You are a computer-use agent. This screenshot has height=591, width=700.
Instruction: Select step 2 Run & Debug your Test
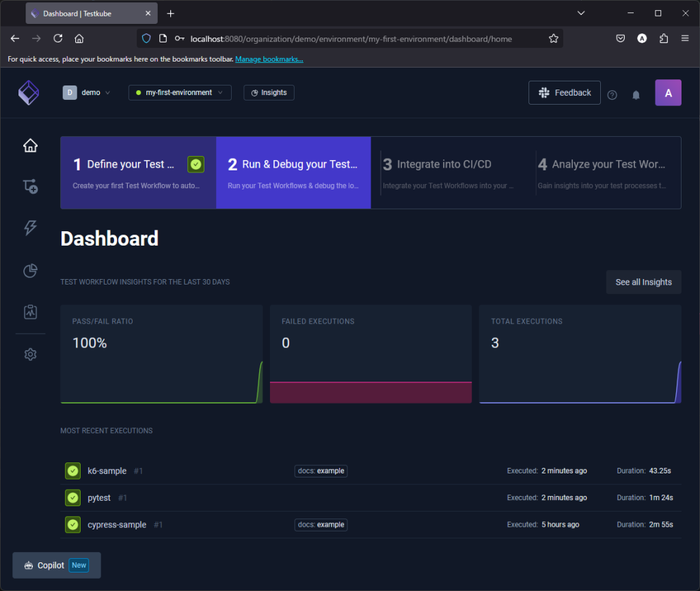[293, 172]
